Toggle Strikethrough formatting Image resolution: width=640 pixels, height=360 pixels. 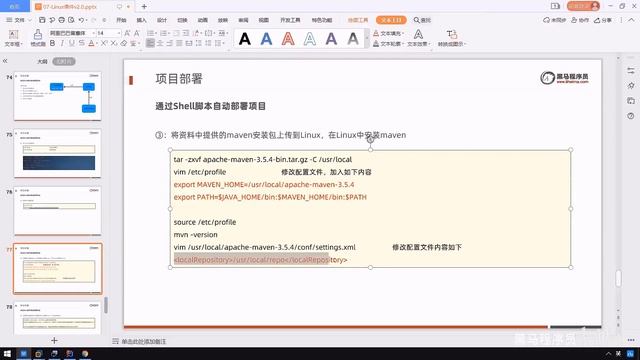point(82,43)
